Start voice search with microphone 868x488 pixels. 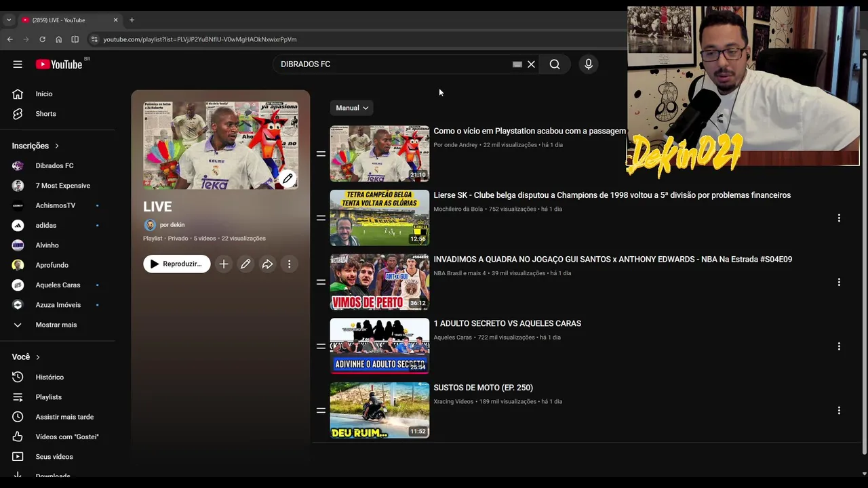click(x=589, y=64)
